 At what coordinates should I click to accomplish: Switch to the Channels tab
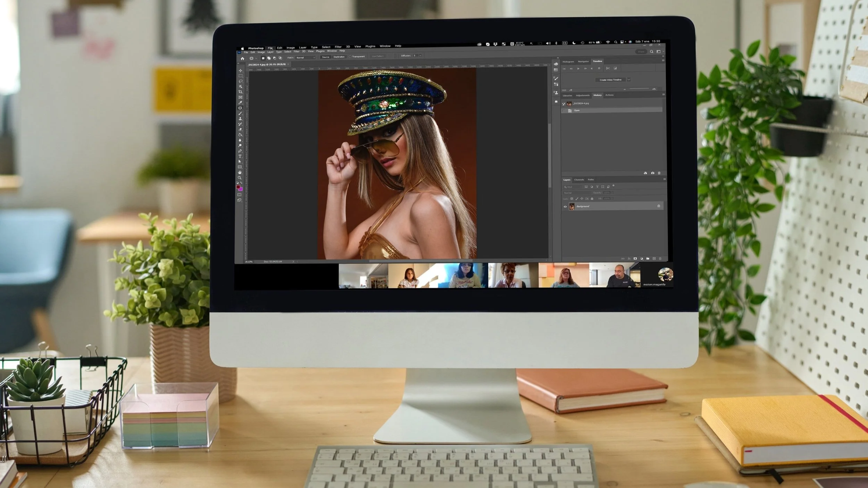pos(579,180)
